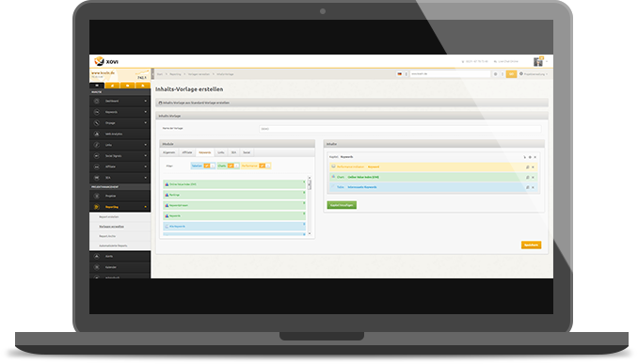The image size is (638, 364).
Task: Open the Dashboard sidebar icon
Action: (97, 101)
